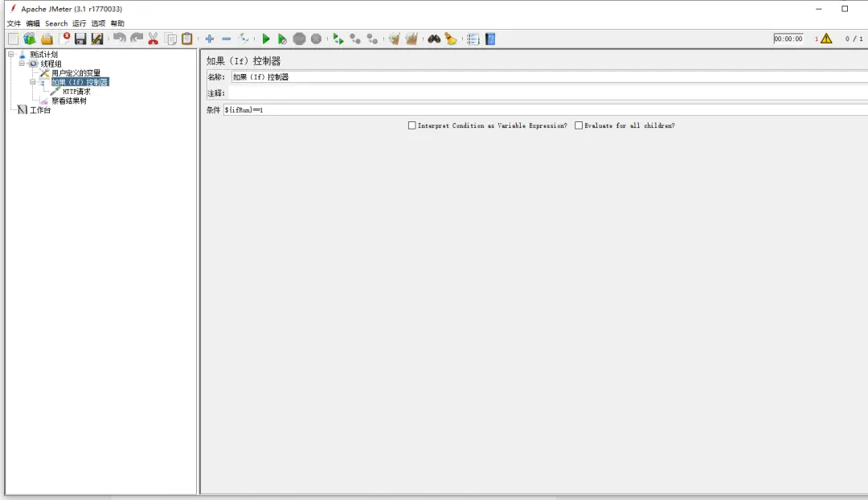Image resolution: width=868 pixels, height=500 pixels.
Task: Click Start no pauses icon
Action: point(282,39)
